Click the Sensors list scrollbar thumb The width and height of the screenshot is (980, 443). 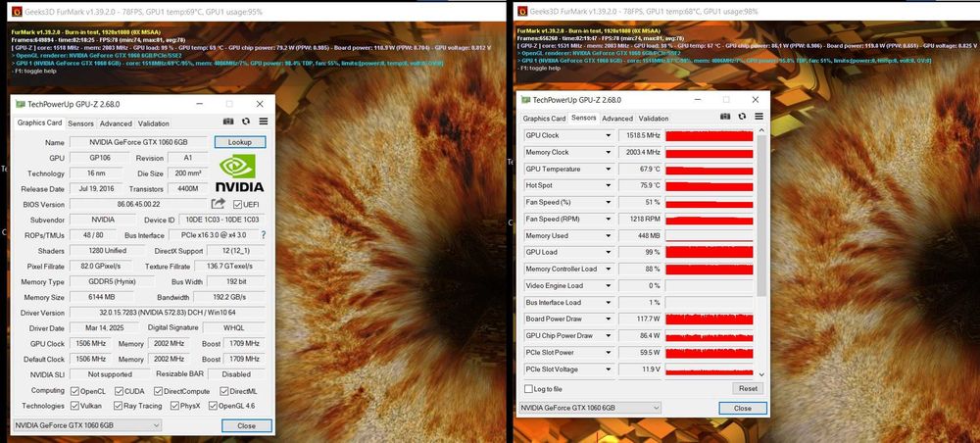point(761,216)
